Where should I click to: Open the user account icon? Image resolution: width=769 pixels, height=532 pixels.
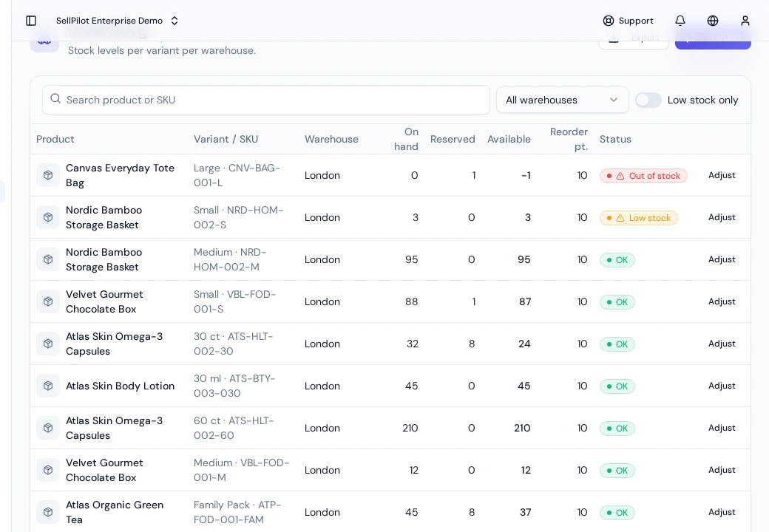[745, 21]
